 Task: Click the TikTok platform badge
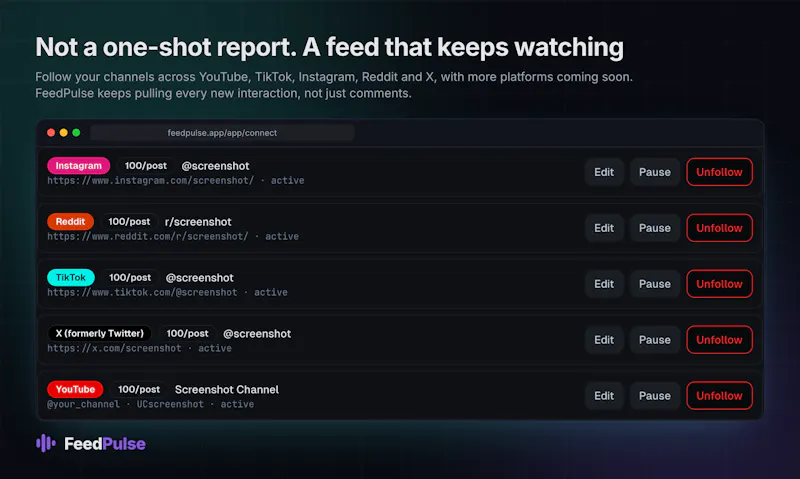coord(71,278)
